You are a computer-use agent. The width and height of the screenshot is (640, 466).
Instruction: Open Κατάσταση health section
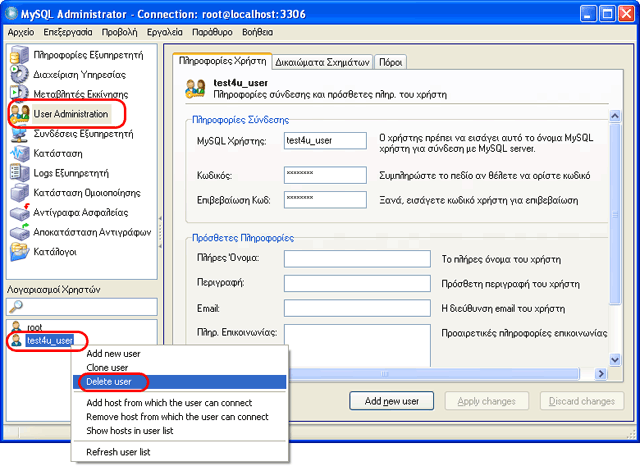tap(58, 153)
